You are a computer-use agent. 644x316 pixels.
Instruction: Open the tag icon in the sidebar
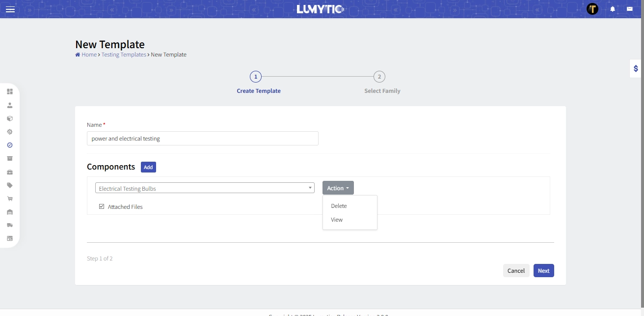click(10, 185)
